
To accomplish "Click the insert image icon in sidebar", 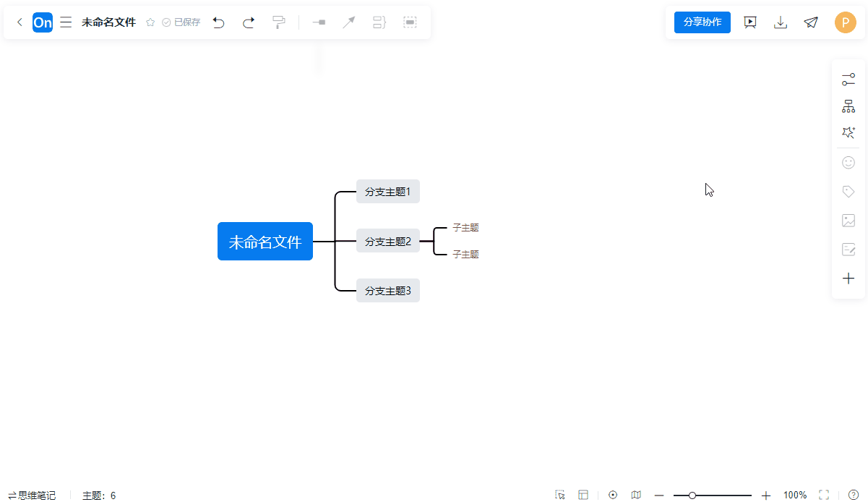I will [848, 221].
